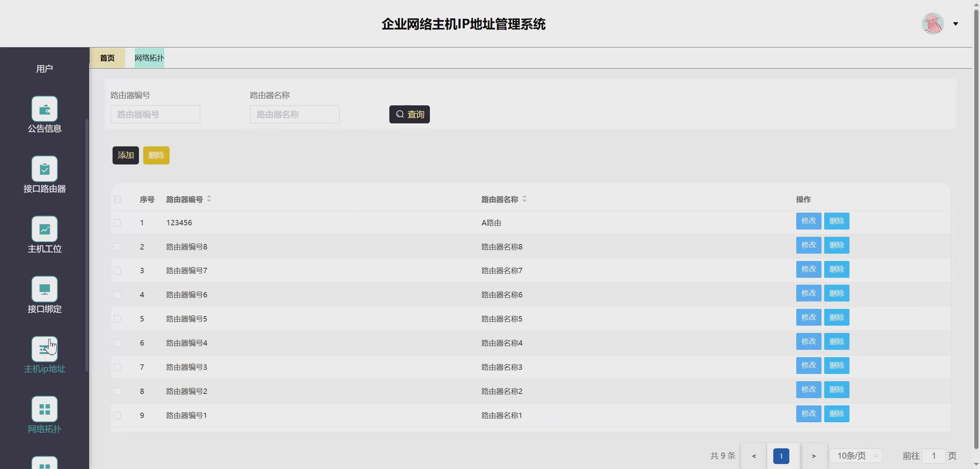Click 删除 for 路由器名称8 row
This screenshot has height=469, width=980.
(x=836, y=245)
